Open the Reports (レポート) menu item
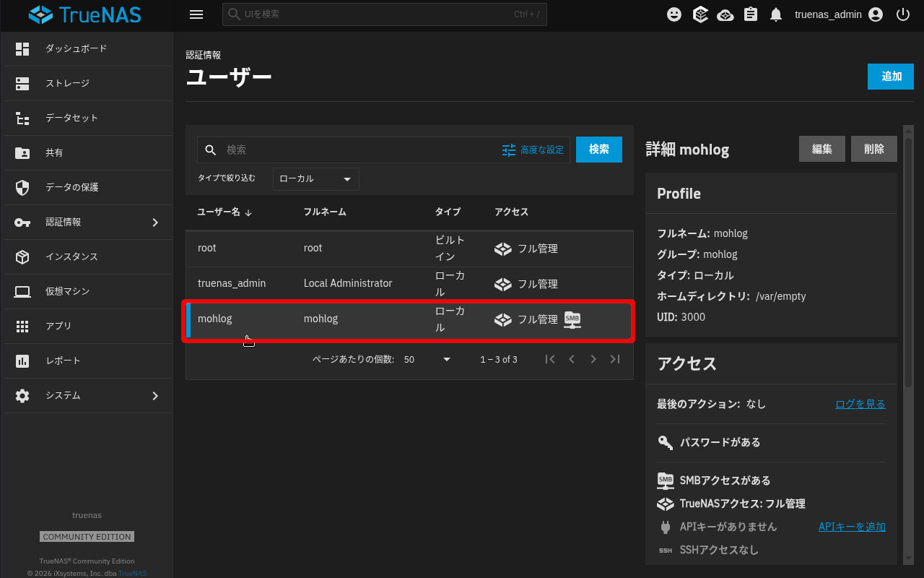Screen dimensions: 924x578 pos(87,361)
